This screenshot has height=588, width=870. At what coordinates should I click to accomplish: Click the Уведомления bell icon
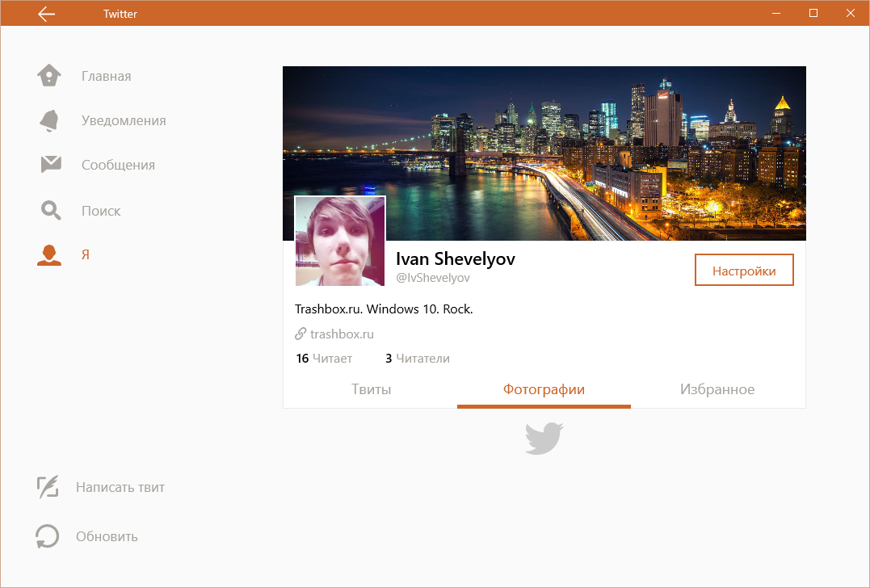49,120
